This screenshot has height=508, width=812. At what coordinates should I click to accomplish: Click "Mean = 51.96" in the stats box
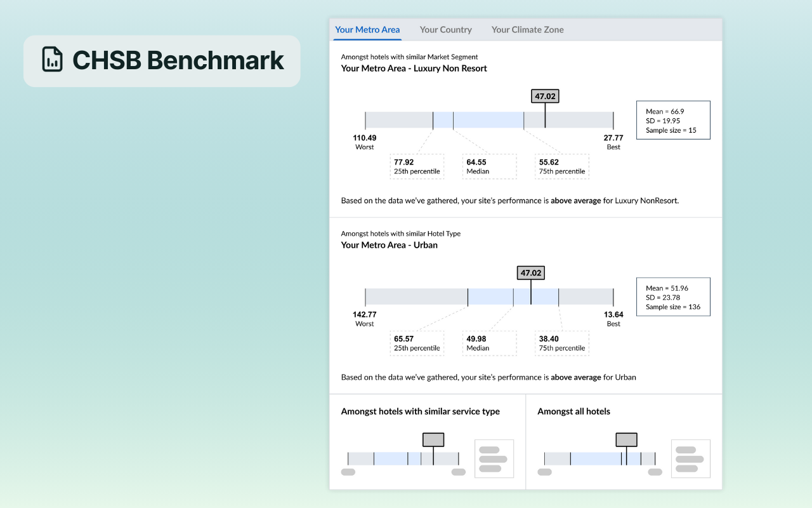pyautogui.click(x=667, y=288)
